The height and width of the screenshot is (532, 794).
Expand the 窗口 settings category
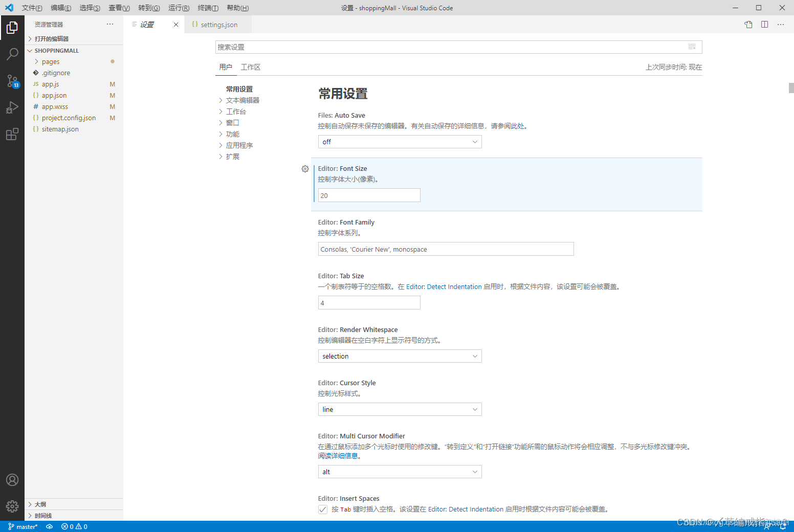pos(229,123)
